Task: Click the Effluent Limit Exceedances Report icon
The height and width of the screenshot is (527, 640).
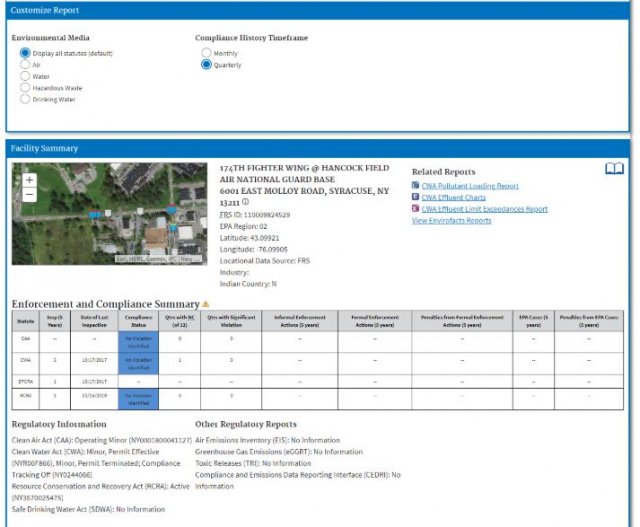Action: [416, 209]
